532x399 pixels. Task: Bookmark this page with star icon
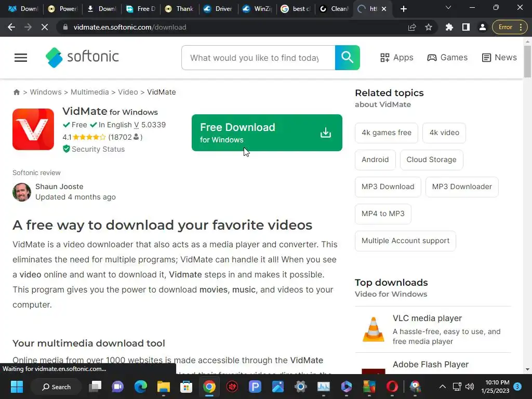429,27
